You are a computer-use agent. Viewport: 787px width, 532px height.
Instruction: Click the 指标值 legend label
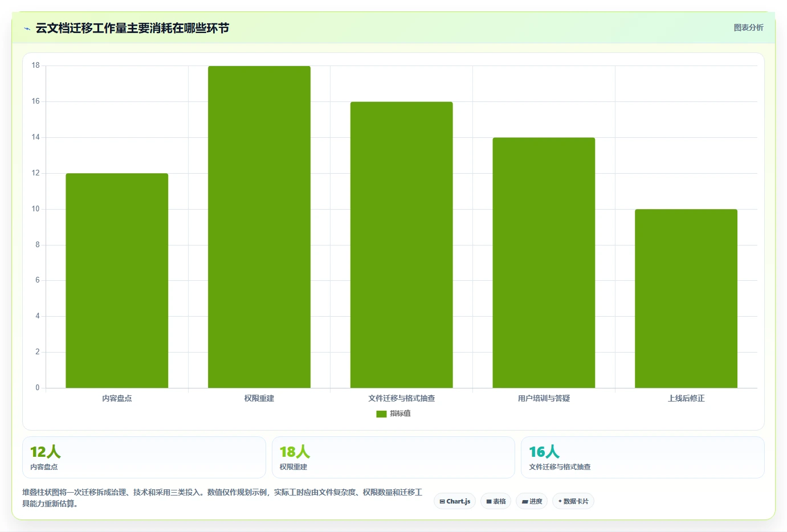(x=400, y=414)
